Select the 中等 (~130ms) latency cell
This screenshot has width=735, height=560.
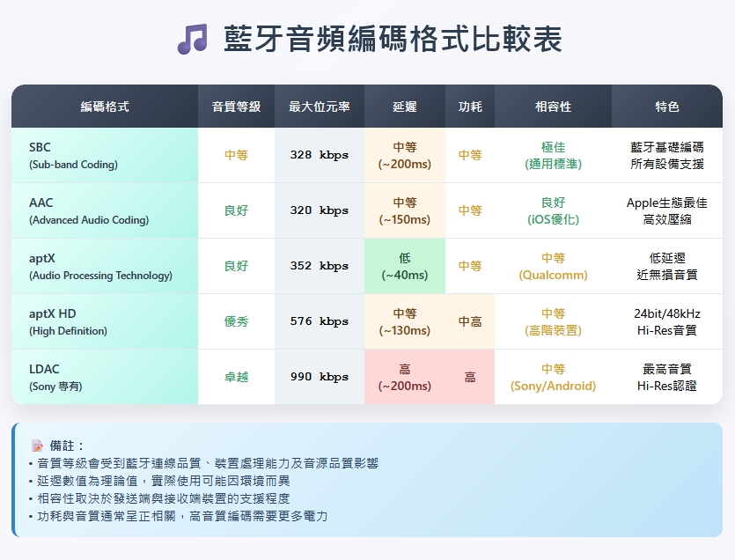[x=405, y=321]
